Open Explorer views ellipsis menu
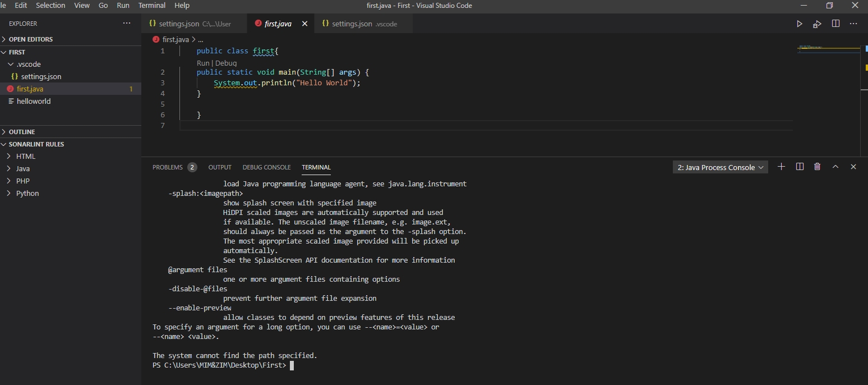The height and width of the screenshot is (385, 868). (127, 24)
